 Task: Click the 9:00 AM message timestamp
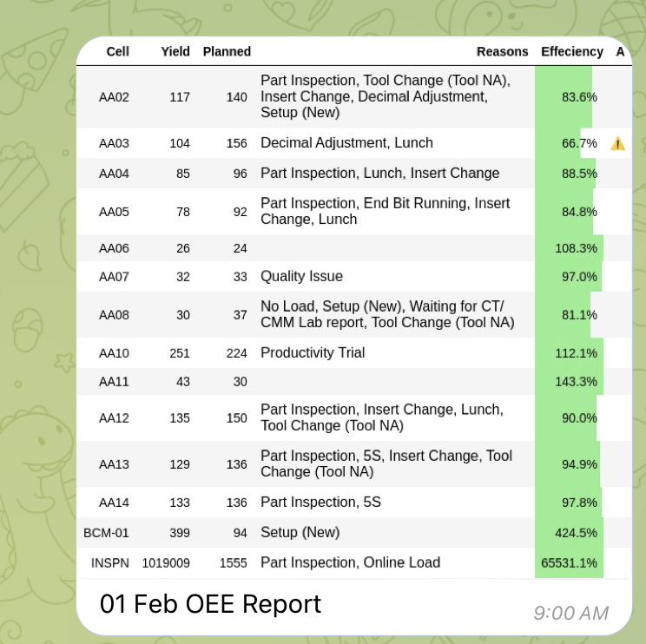[571, 613]
